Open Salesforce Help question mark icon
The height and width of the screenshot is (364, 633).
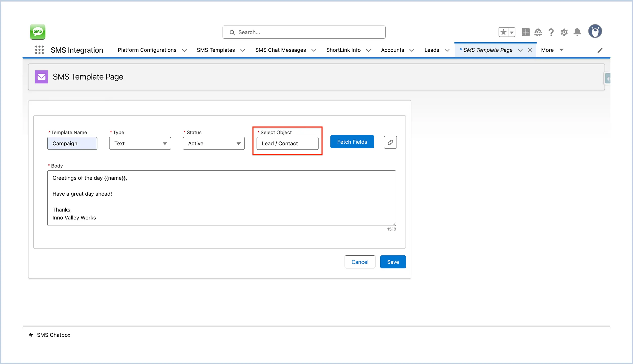551,32
